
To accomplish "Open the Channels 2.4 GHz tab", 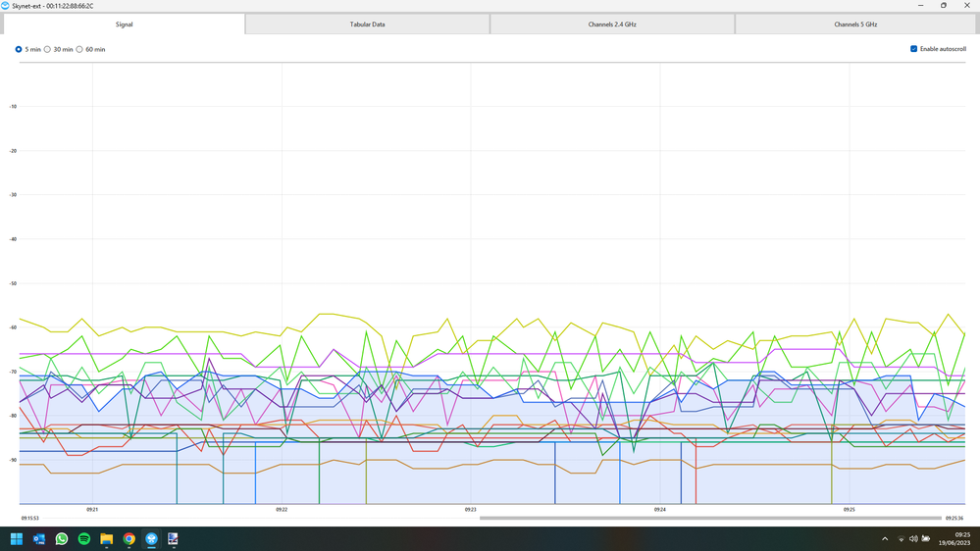I will pos(612,24).
